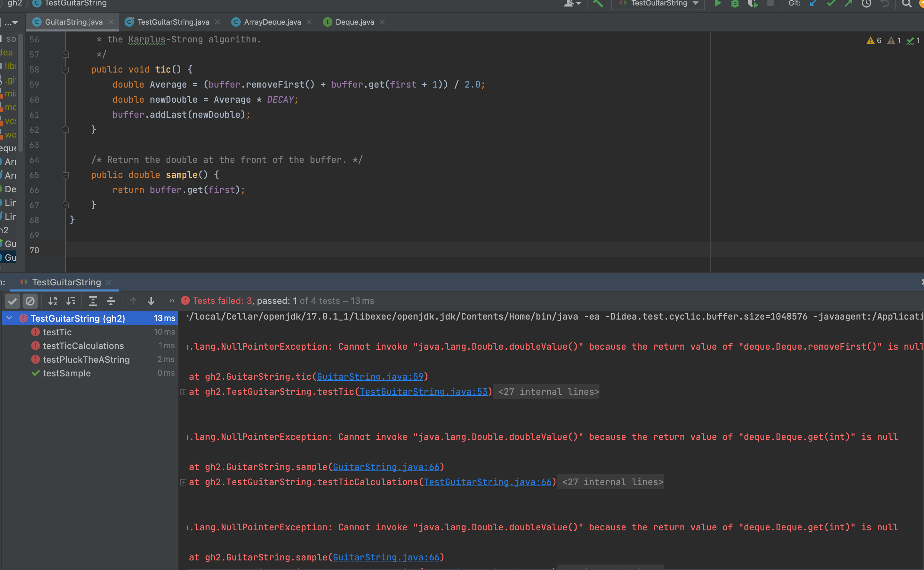Toggle Show Passed tests checkmark
This screenshot has width=924, height=570.
point(12,301)
